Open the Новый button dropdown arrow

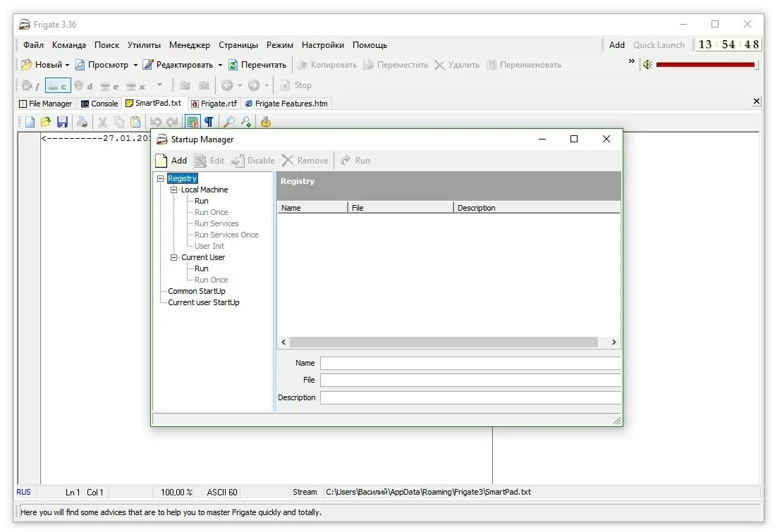pyautogui.click(x=67, y=65)
